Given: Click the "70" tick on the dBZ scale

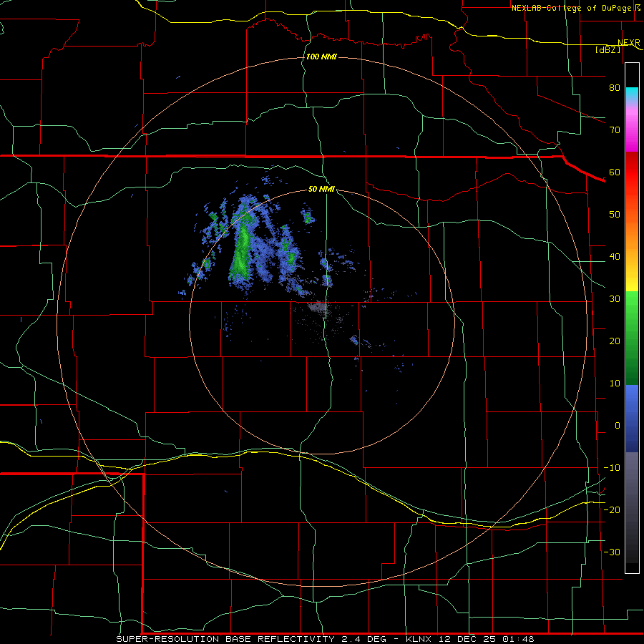Looking at the screenshot, I should [x=615, y=130].
